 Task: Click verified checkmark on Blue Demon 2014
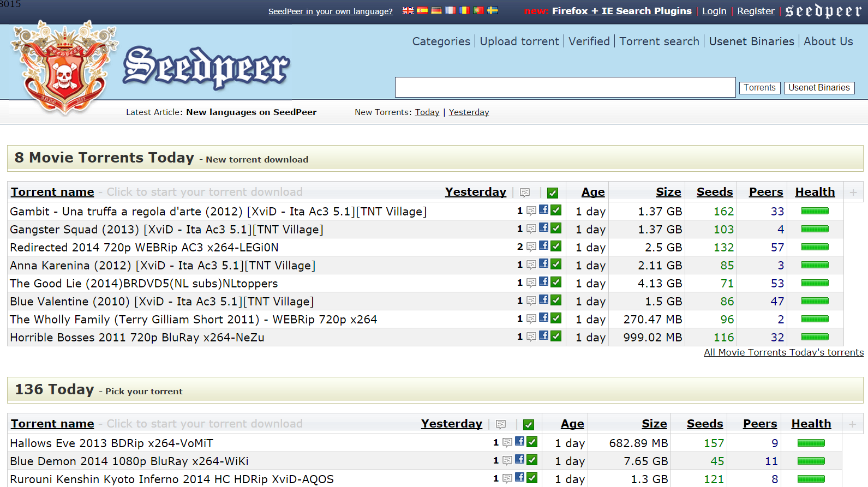(x=532, y=460)
